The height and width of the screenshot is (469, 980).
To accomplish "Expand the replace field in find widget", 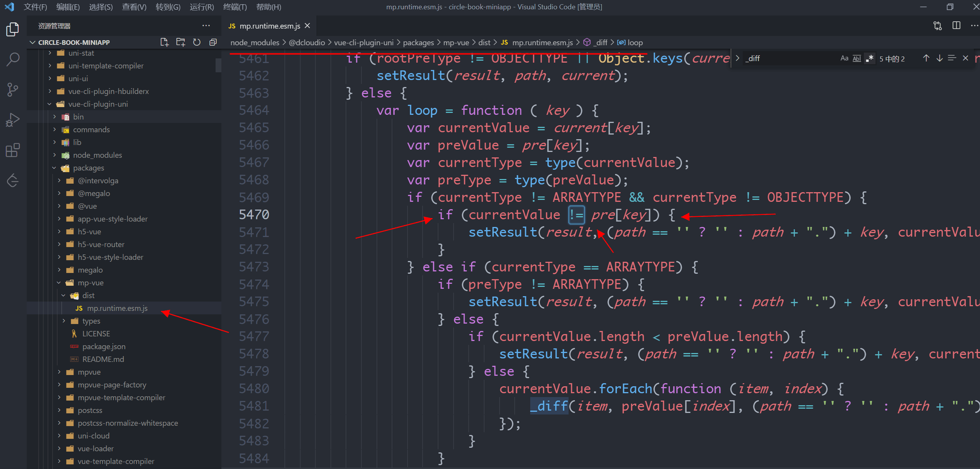I will pyautogui.click(x=737, y=58).
